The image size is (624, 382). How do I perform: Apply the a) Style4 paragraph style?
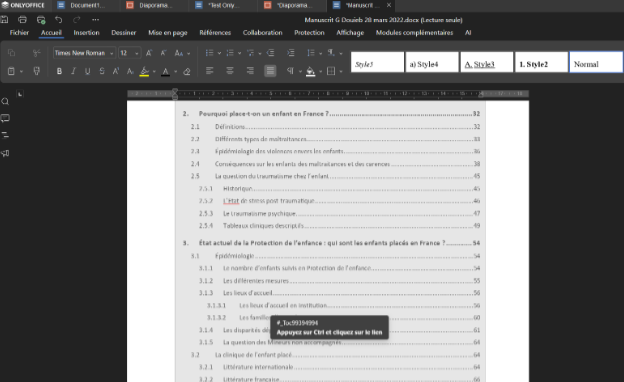(x=432, y=62)
